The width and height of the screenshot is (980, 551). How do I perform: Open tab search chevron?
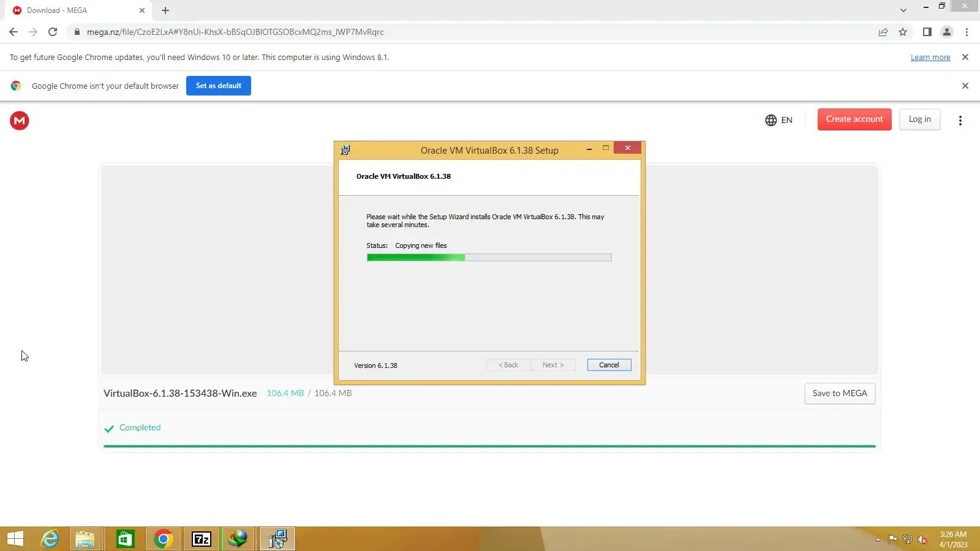click(x=903, y=10)
